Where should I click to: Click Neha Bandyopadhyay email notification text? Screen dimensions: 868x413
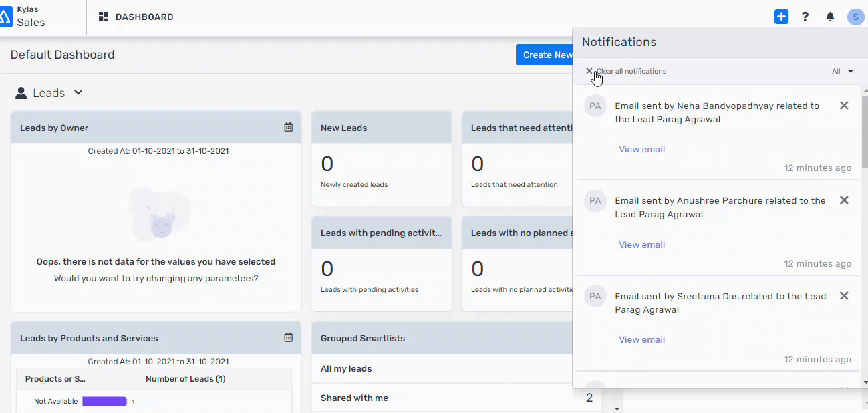click(x=717, y=112)
